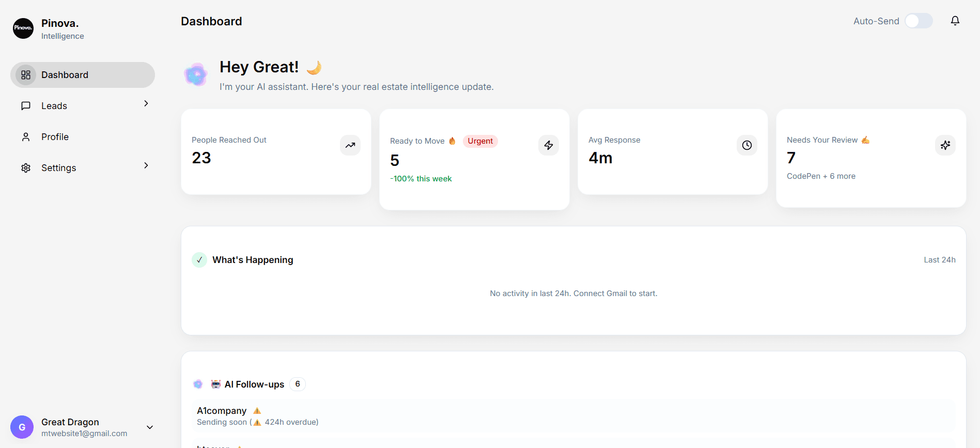
Task: Click the Profile person icon in sidebar
Action: click(25, 136)
